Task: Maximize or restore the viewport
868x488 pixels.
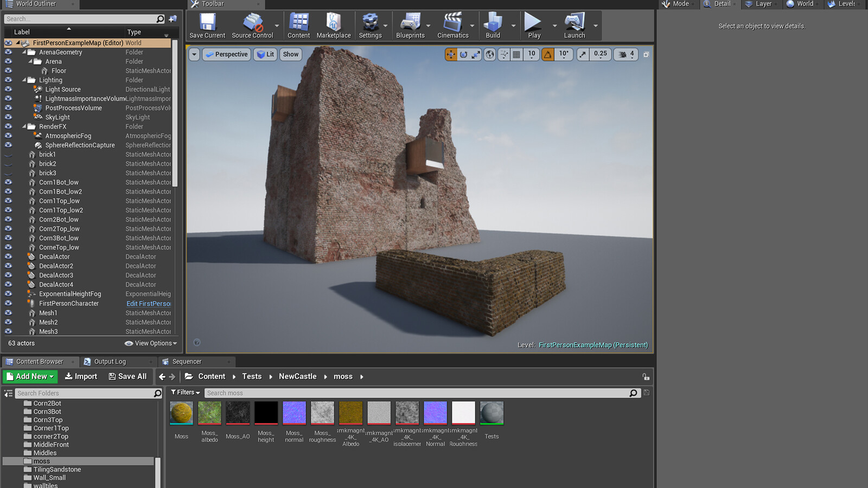Action: click(x=646, y=54)
